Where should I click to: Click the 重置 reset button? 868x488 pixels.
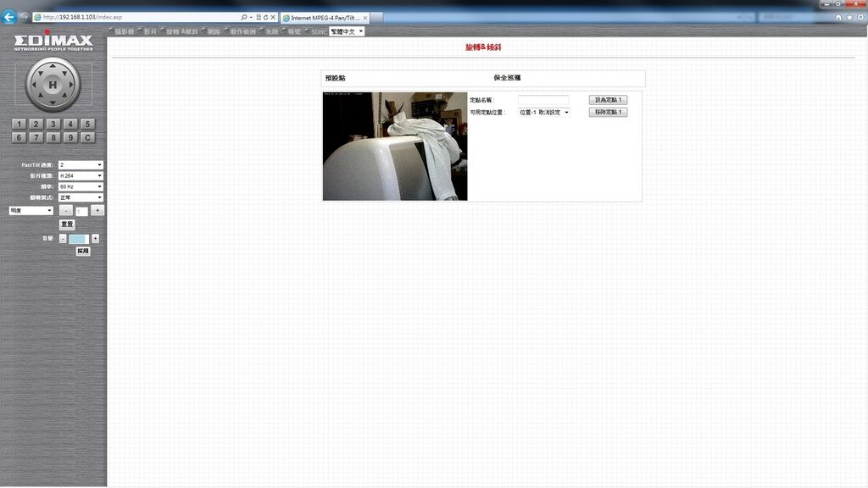[67, 224]
